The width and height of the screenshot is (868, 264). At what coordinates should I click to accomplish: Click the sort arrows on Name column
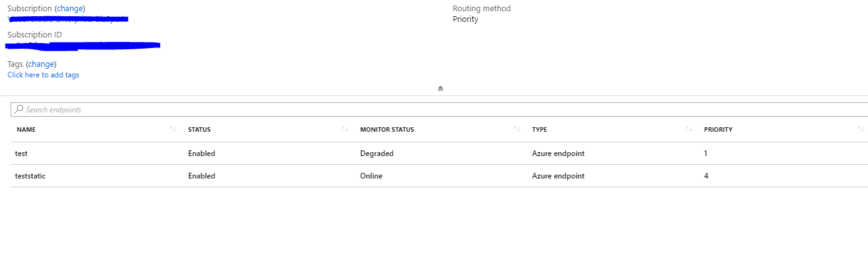click(x=173, y=129)
